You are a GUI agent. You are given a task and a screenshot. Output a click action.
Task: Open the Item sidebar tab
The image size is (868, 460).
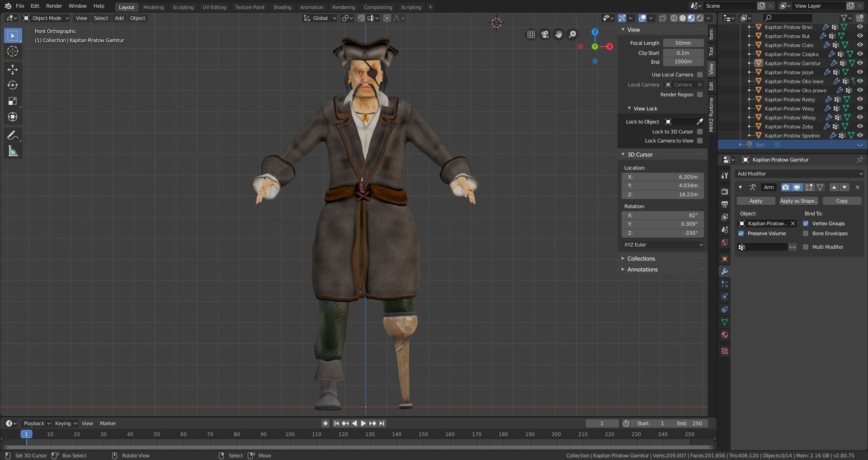pyautogui.click(x=711, y=34)
